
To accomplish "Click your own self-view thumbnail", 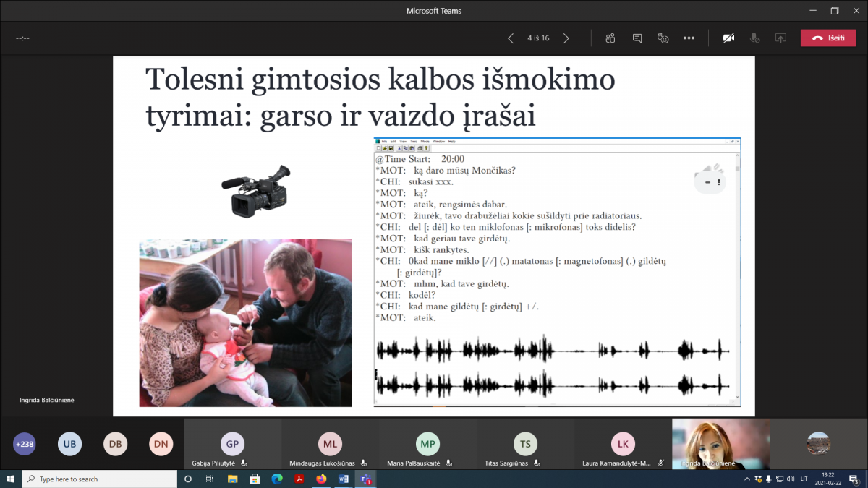I will (x=819, y=444).
